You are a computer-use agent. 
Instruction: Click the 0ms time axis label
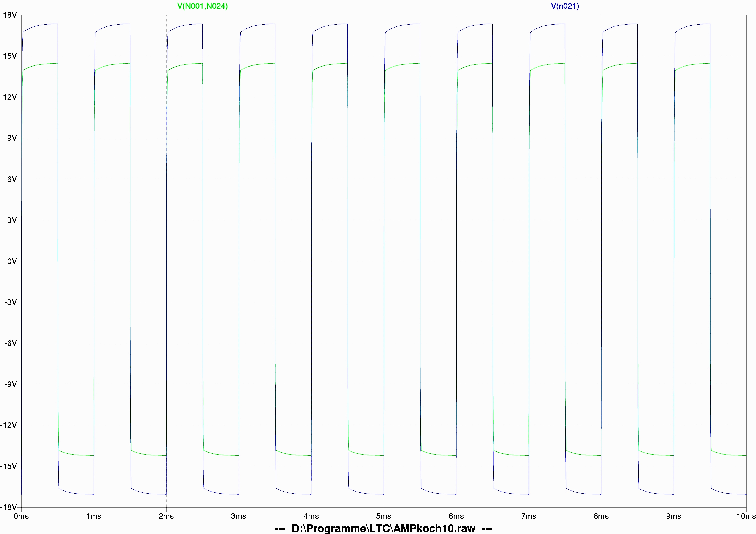click(x=21, y=516)
